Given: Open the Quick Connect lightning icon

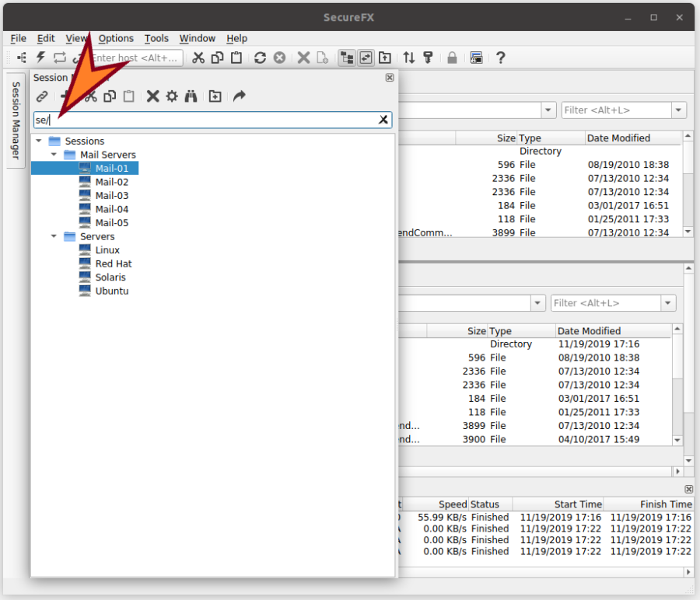Looking at the screenshot, I should (x=40, y=57).
